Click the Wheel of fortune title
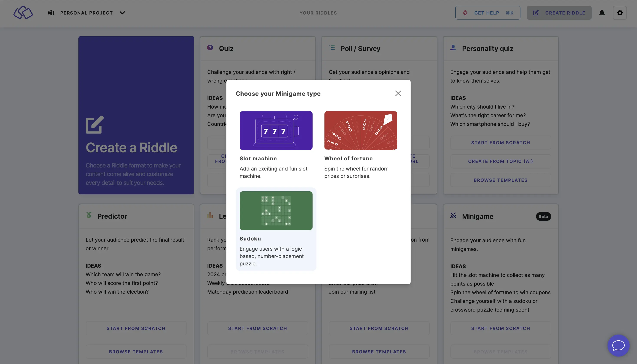Image resolution: width=637 pixels, height=364 pixels. coord(348,159)
